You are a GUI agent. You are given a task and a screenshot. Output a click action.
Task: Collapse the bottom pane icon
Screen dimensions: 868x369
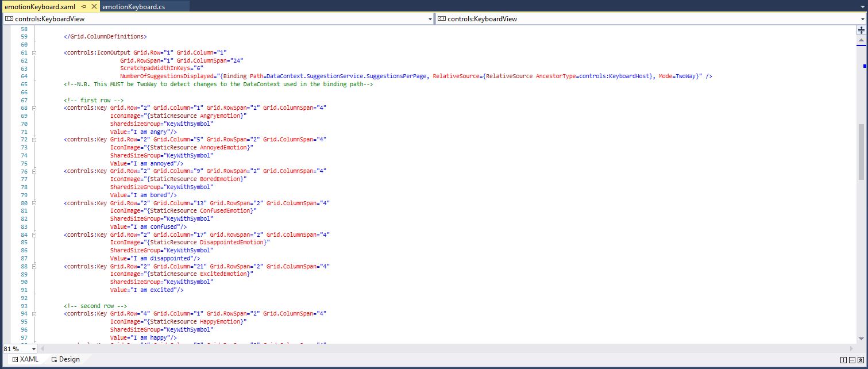(860, 360)
